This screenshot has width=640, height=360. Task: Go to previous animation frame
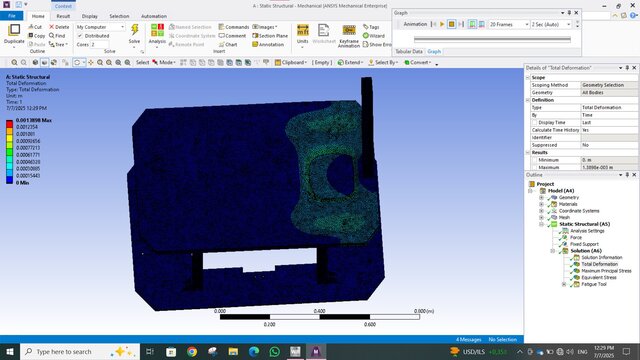433,24
